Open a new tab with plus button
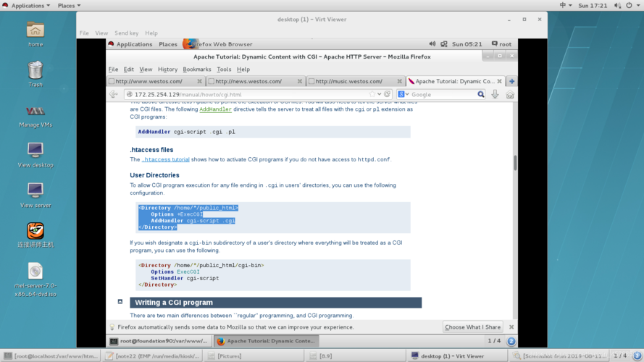This screenshot has width=644, height=362. pyautogui.click(x=511, y=81)
